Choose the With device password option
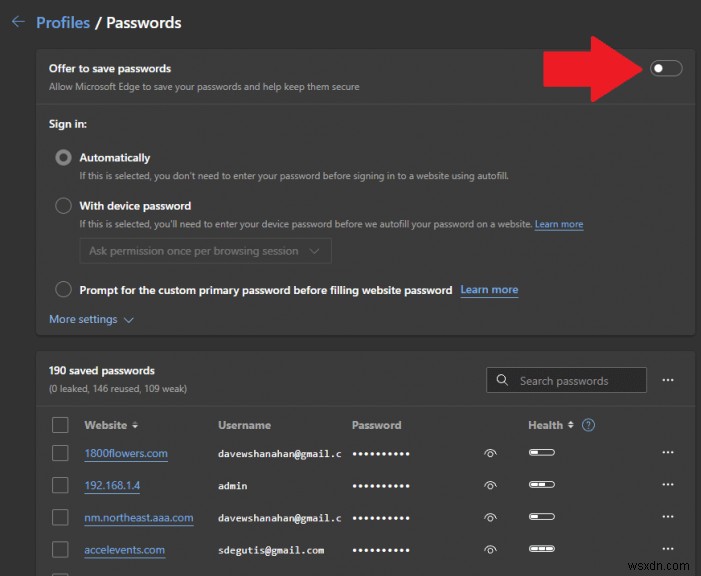Screen dimensions: 701x576 64,206
